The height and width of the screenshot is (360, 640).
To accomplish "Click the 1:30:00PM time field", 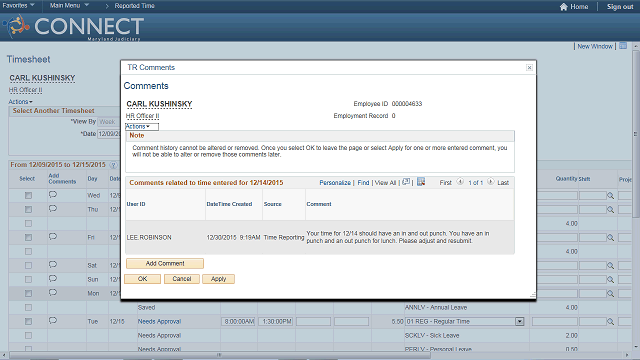I will [x=277, y=322].
